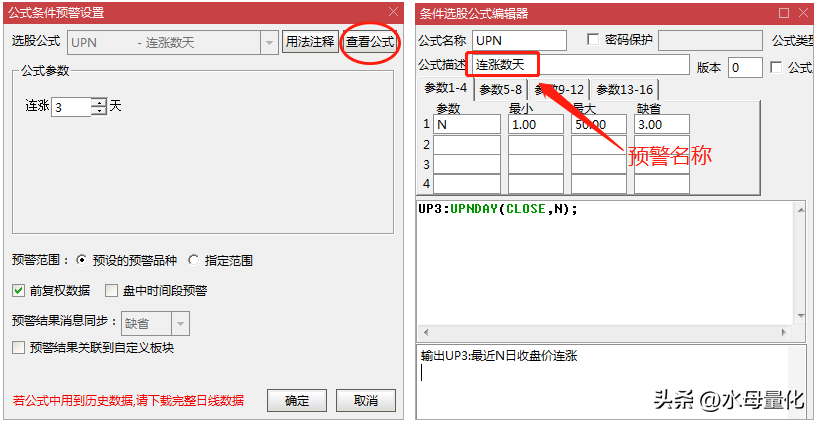Click output text 输出UP3:最近N日收盘价连涨
Viewport: 817px width, 423px height.
click(x=499, y=356)
